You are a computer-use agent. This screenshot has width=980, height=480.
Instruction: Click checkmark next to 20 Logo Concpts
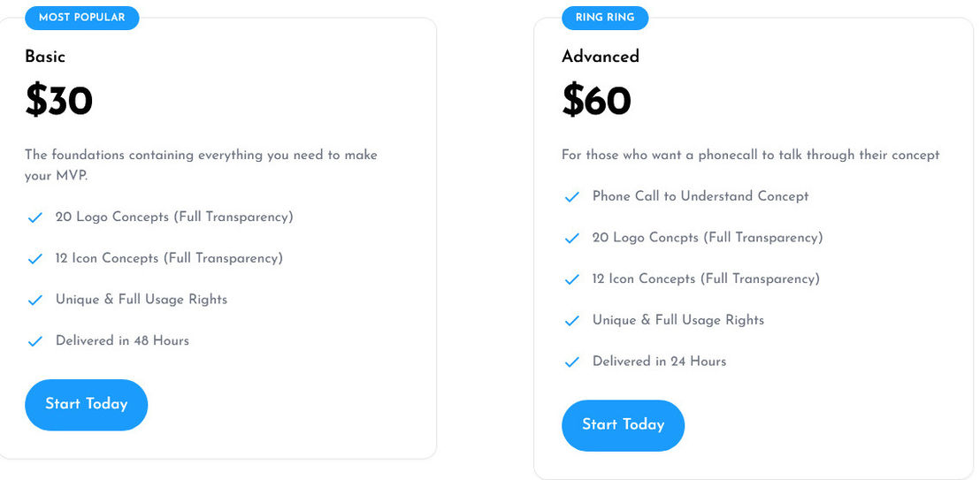pyautogui.click(x=572, y=238)
